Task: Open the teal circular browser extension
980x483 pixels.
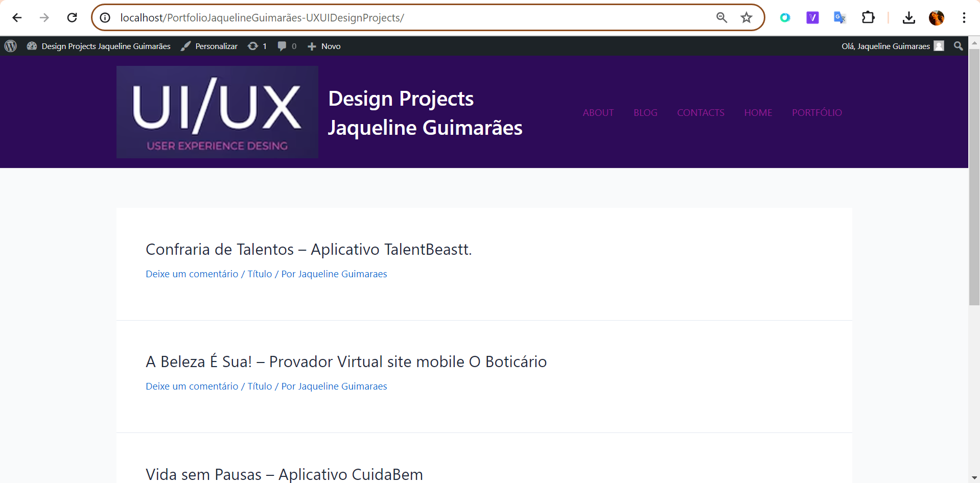Action: coord(785,18)
